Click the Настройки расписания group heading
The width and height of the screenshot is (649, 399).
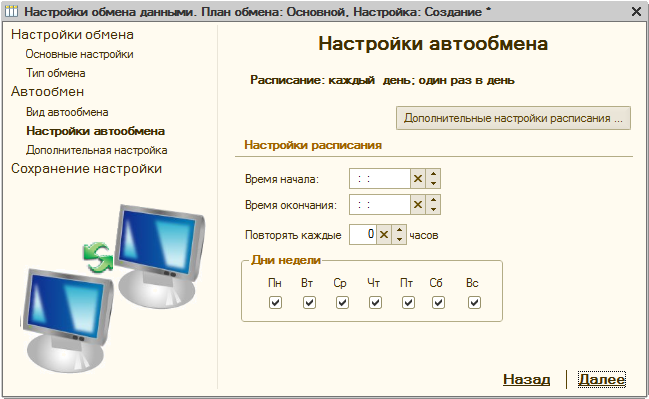pos(313,145)
